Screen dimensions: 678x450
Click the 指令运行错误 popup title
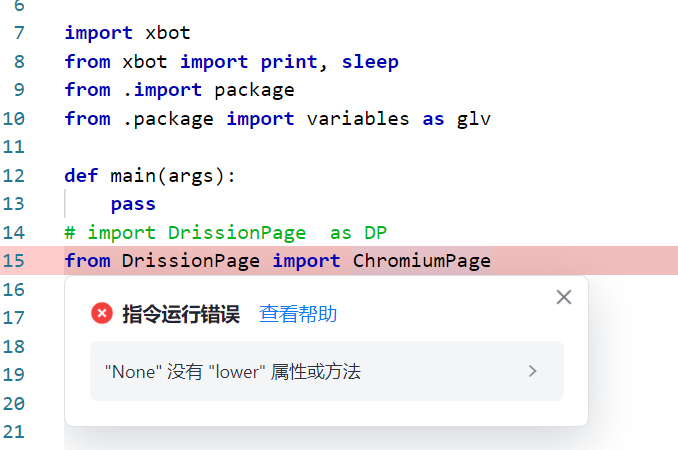coord(181,314)
